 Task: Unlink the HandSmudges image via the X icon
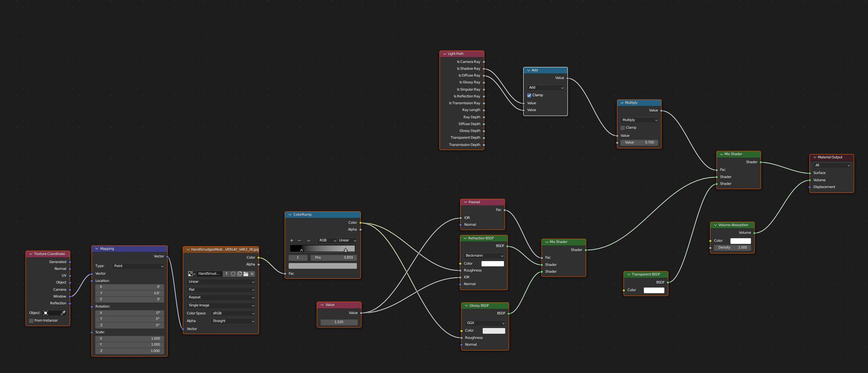[252, 274]
